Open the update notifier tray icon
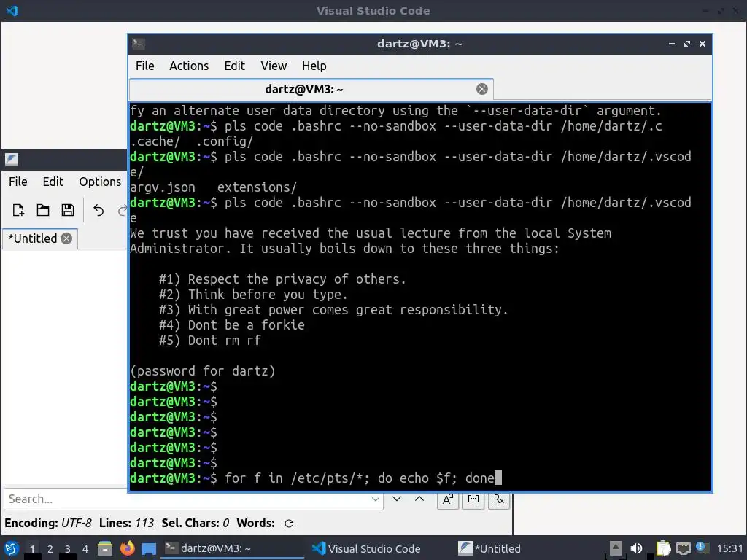 tap(701, 548)
